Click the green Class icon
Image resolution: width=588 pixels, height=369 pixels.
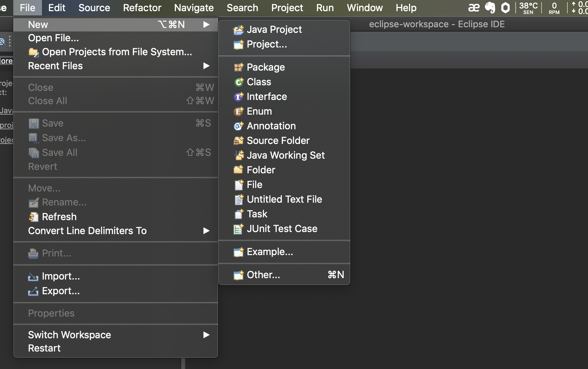point(238,82)
